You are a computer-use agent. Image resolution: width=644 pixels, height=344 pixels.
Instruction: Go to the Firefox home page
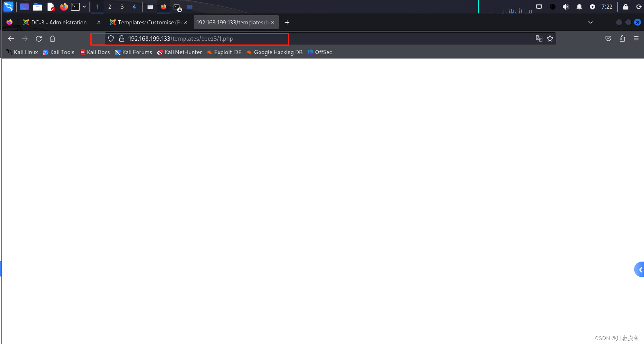point(52,39)
